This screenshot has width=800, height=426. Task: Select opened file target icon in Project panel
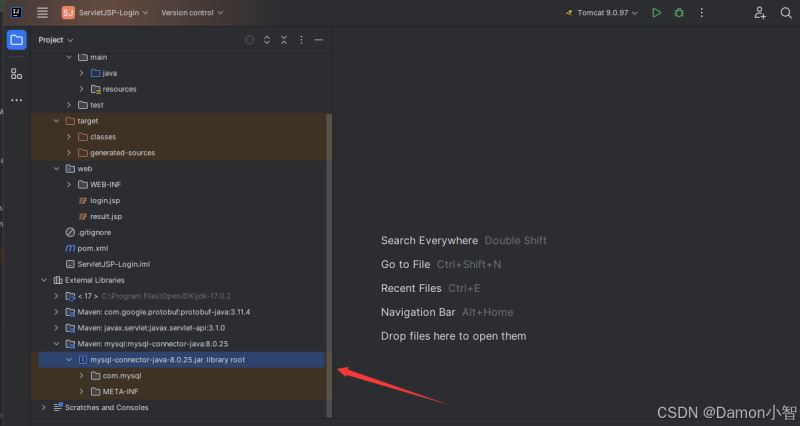(x=249, y=40)
